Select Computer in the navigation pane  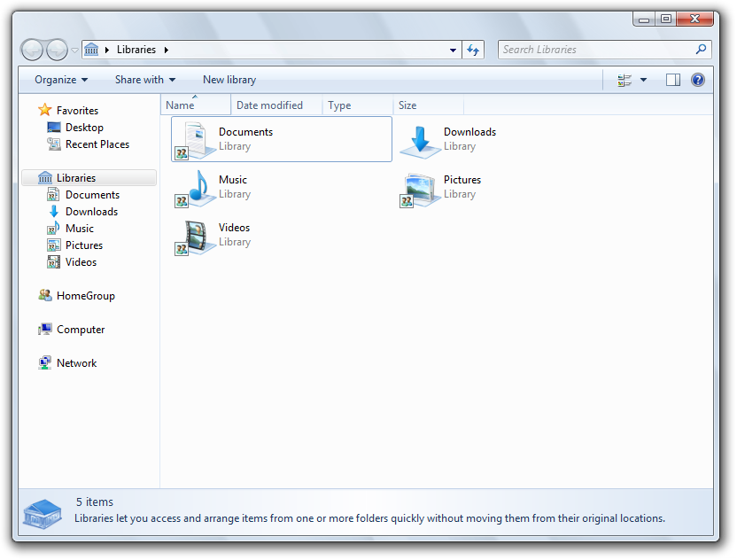click(81, 330)
